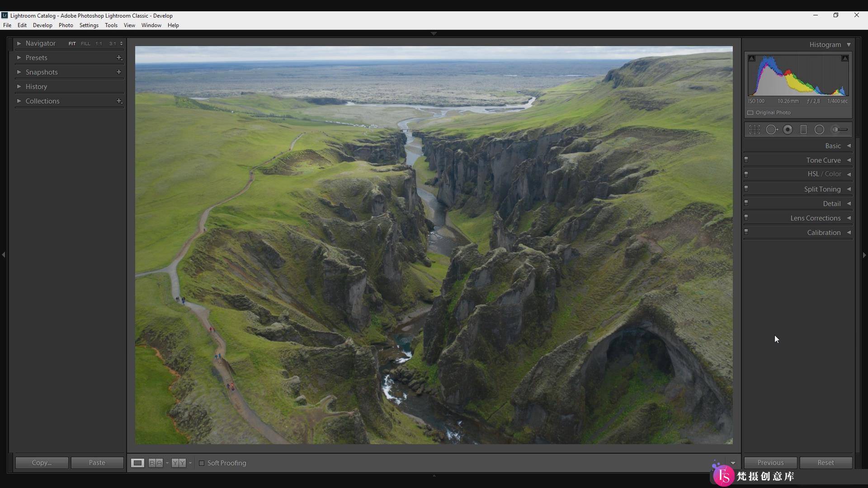This screenshot has height=488, width=868.
Task: Create a new snapshot with plus icon
Action: click(119, 72)
